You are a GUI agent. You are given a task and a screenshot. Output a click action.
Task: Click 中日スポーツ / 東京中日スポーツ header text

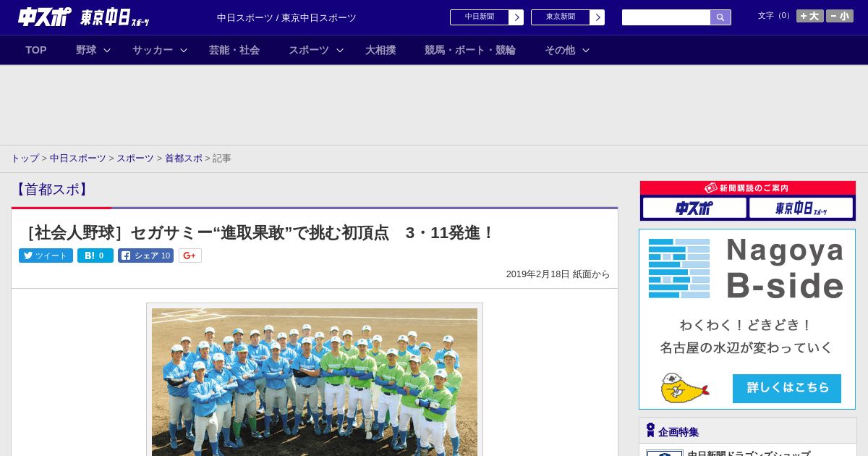pos(286,17)
